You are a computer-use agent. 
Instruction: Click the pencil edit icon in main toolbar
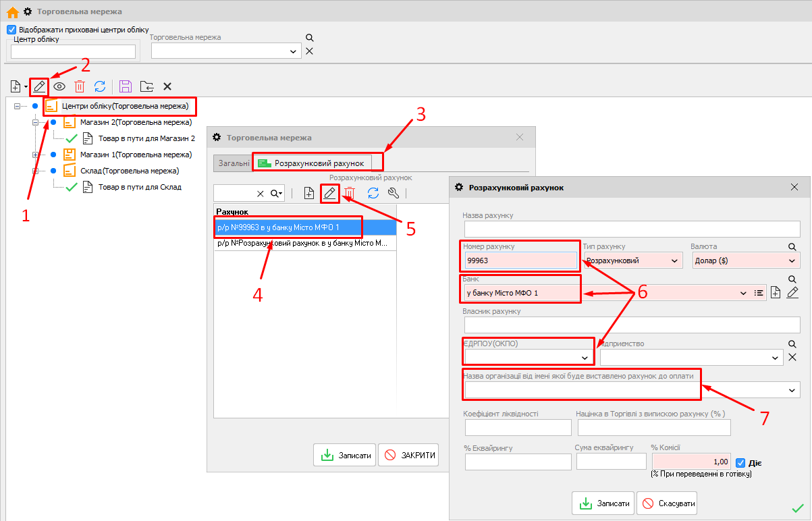[x=39, y=86]
